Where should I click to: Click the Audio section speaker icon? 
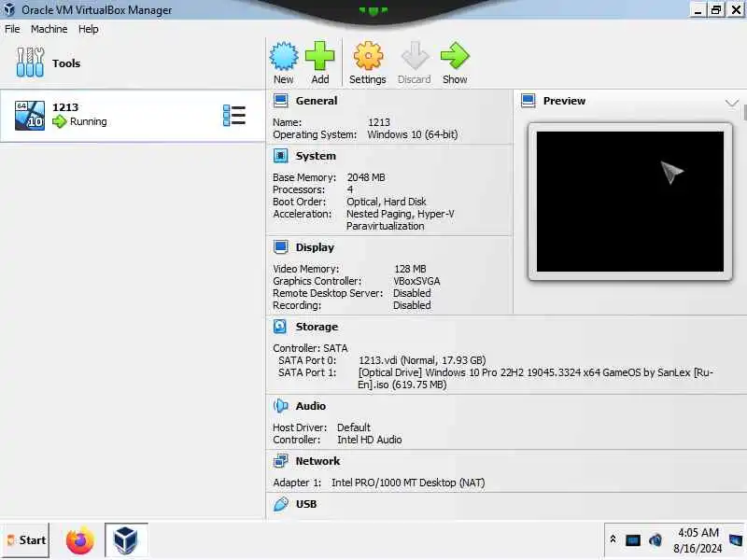(x=281, y=406)
